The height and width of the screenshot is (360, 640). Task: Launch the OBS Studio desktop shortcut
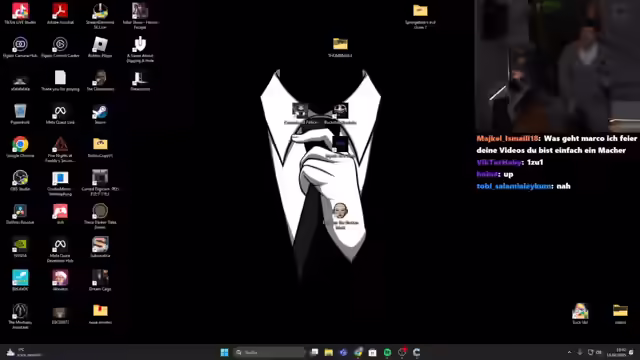click(x=20, y=180)
